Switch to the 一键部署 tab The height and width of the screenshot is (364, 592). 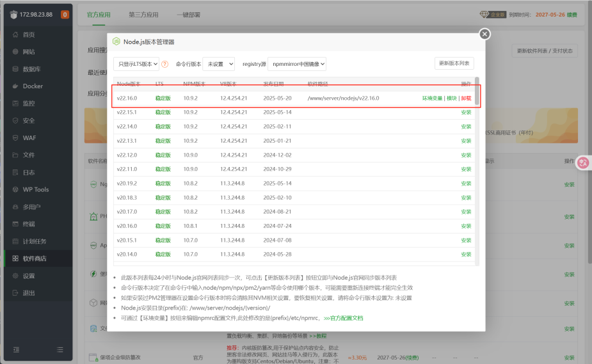(x=188, y=15)
